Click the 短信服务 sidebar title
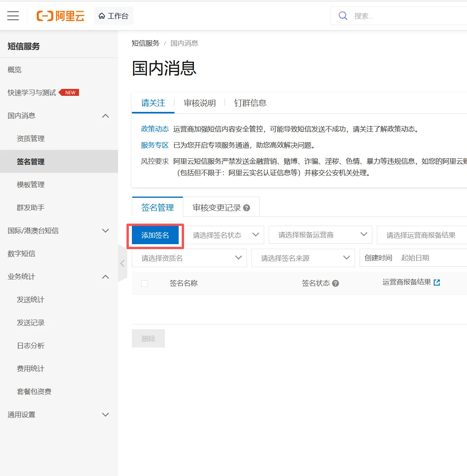467x476 pixels. [x=24, y=46]
